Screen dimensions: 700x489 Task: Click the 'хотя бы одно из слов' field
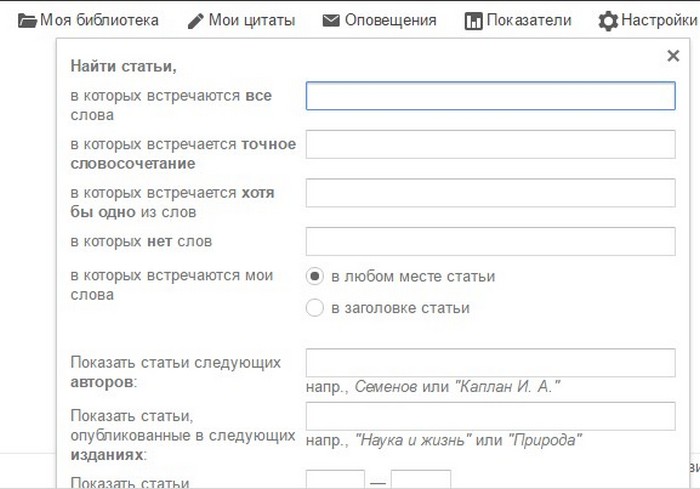490,193
